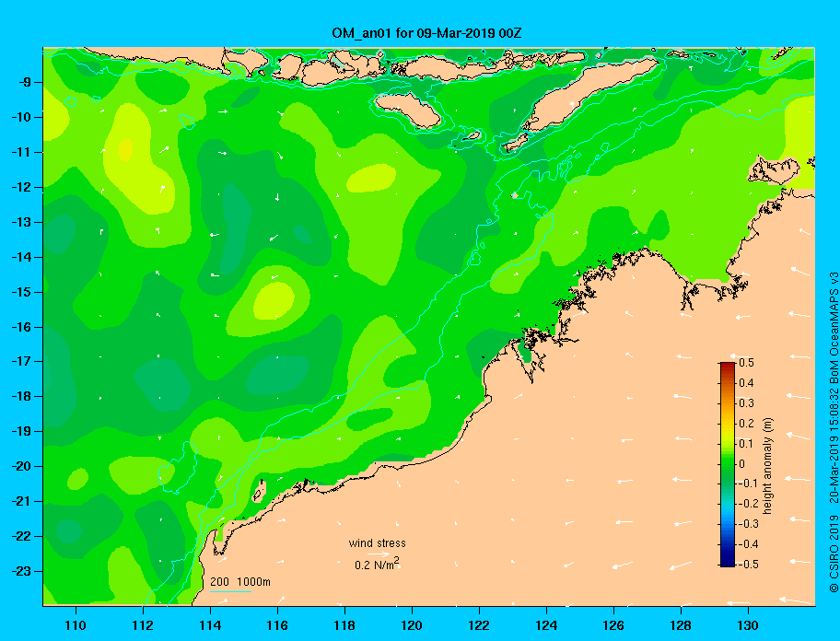Click the "-0.5" color bar tick label
This screenshot has width=840, height=641.
point(749,565)
